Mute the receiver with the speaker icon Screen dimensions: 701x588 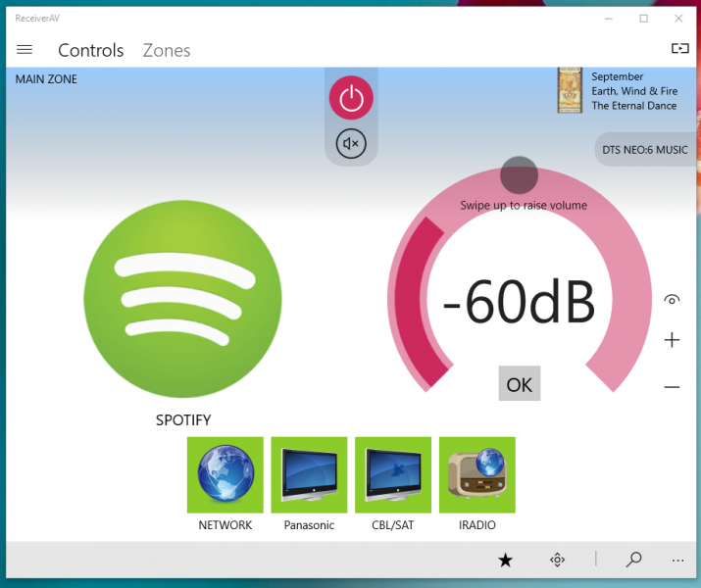click(x=351, y=144)
